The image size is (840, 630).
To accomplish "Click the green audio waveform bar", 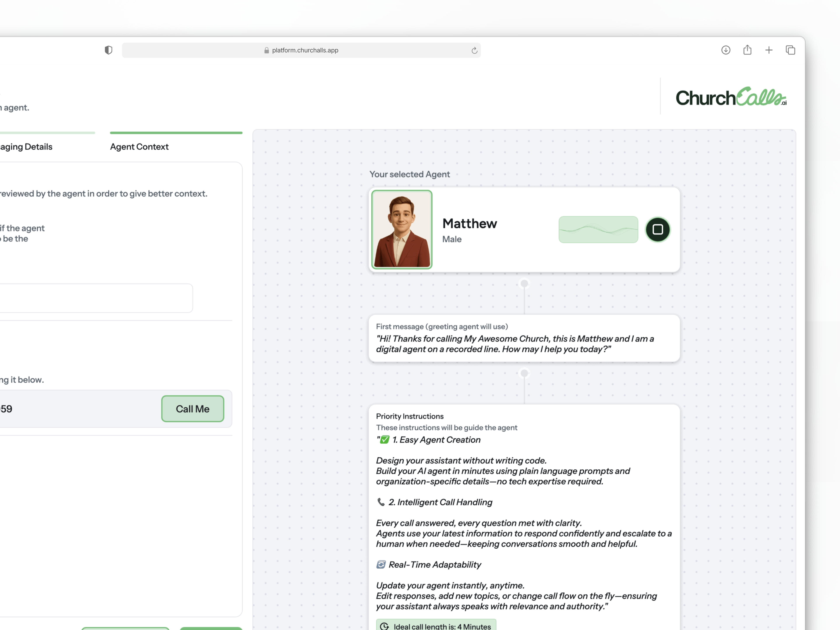I will [598, 230].
